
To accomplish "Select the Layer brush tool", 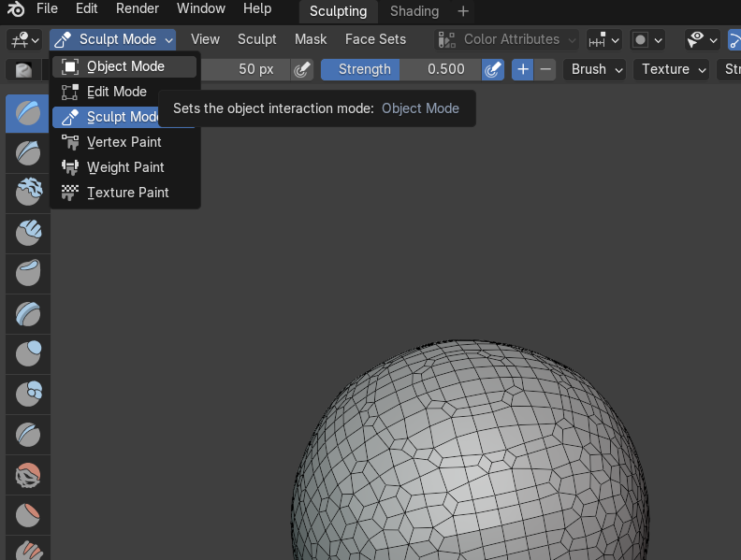I will click(28, 313).
